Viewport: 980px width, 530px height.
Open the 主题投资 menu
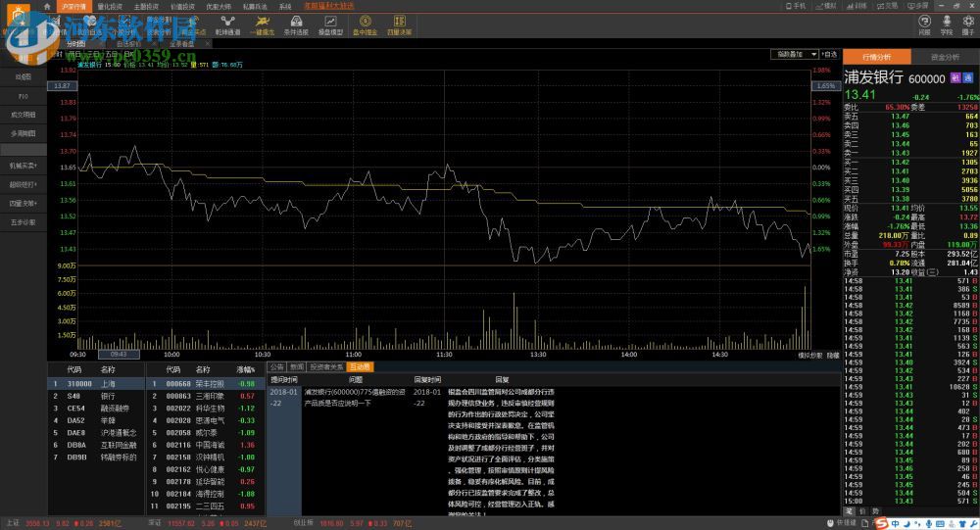click(x=146, y=6)
